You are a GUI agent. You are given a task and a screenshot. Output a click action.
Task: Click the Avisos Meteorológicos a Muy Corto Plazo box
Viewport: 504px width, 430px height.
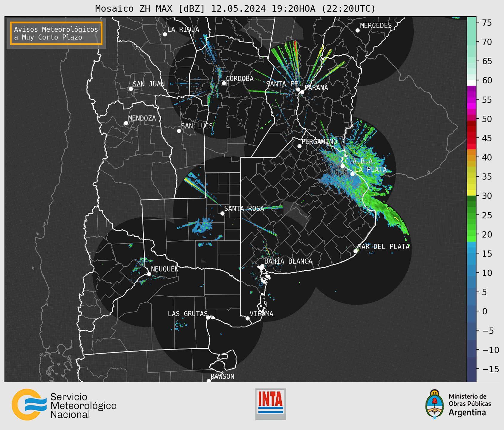(x=56, y=33)
